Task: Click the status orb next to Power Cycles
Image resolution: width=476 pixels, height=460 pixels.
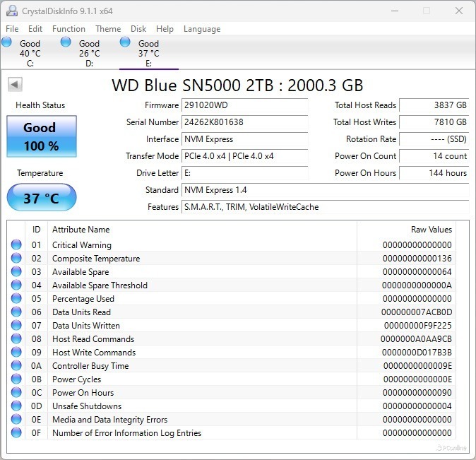Action: coord(16,379)
